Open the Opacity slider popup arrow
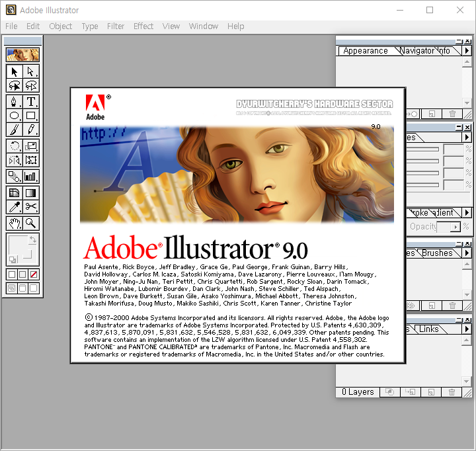This screenshot has height=451, width=476. pyautogui.click(x=455, y=227)
